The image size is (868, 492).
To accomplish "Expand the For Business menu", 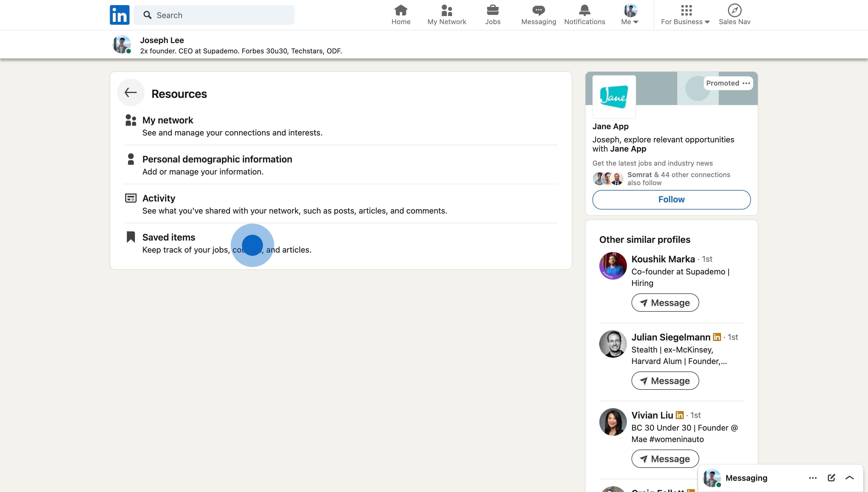I will click(685, 15).
